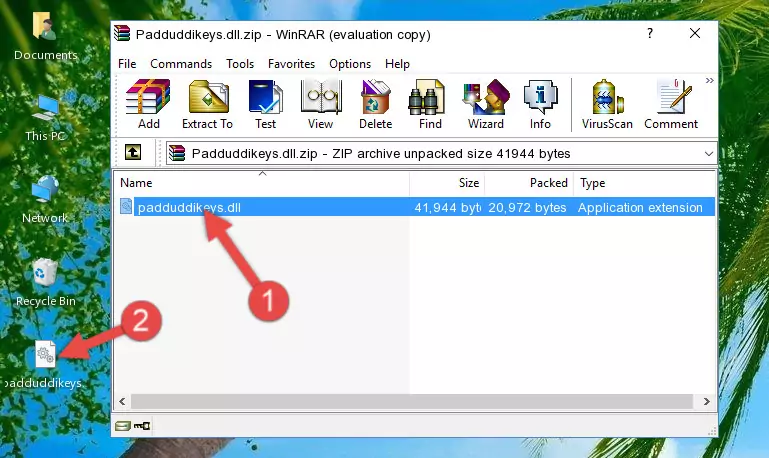Click the 'Application extension' type cell
Viewport: 769px width, 458px height.
tap(640, 207)
